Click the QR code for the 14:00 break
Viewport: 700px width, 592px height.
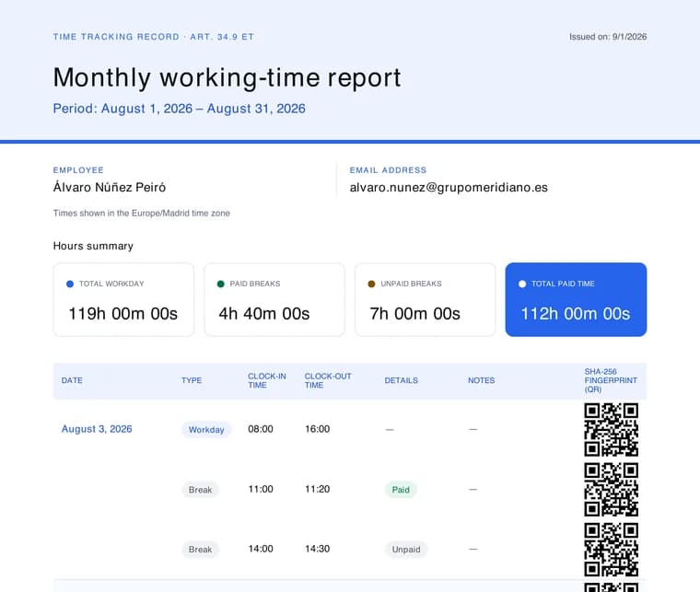612,549
